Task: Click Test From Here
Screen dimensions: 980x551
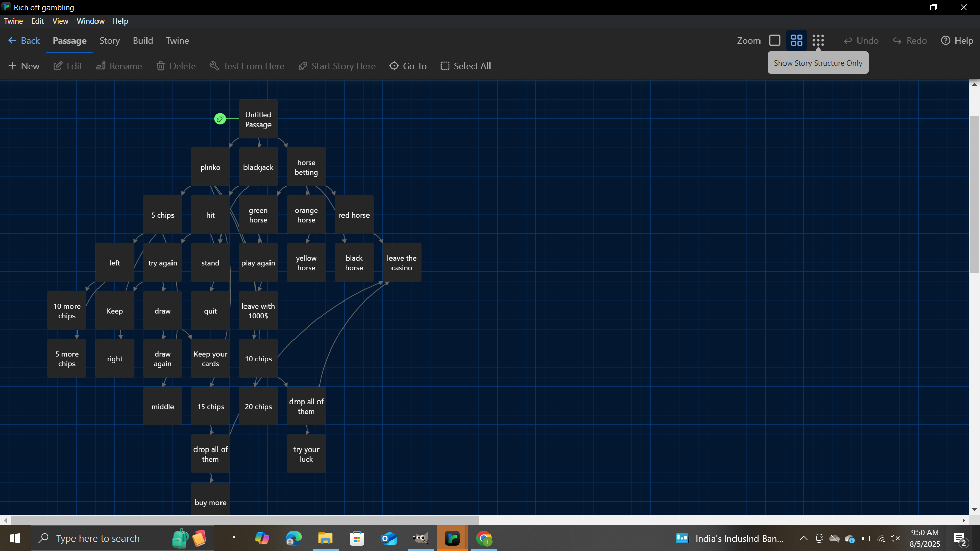Action: click(x=247, y=66)
